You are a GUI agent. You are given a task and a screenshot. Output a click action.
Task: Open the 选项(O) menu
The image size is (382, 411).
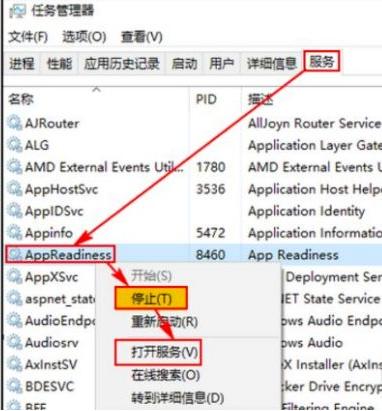[84, 37]
